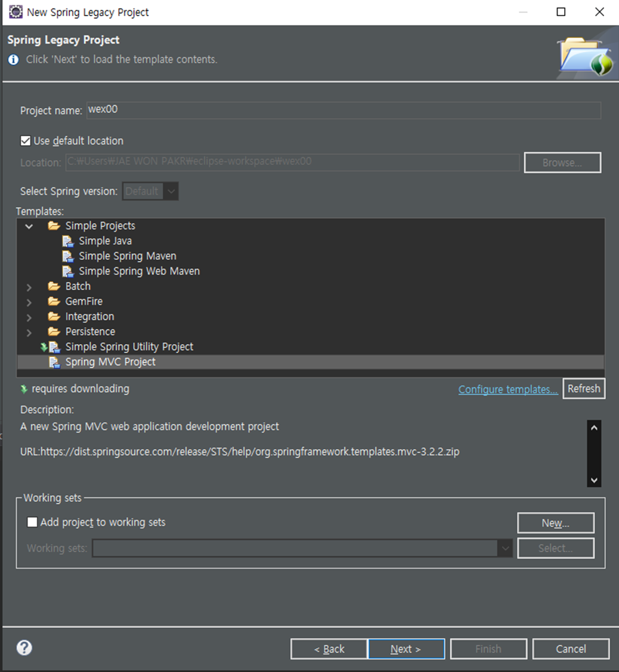Expand the GemFire templates node
Image resolution: width=619 pixels, height=672 pixels.
29,302
